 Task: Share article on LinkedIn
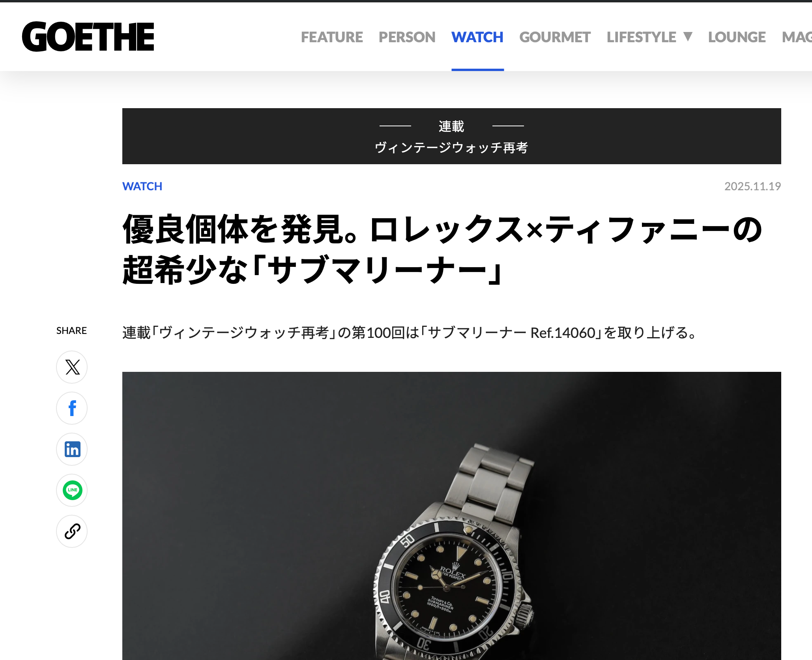coord(72,449)
